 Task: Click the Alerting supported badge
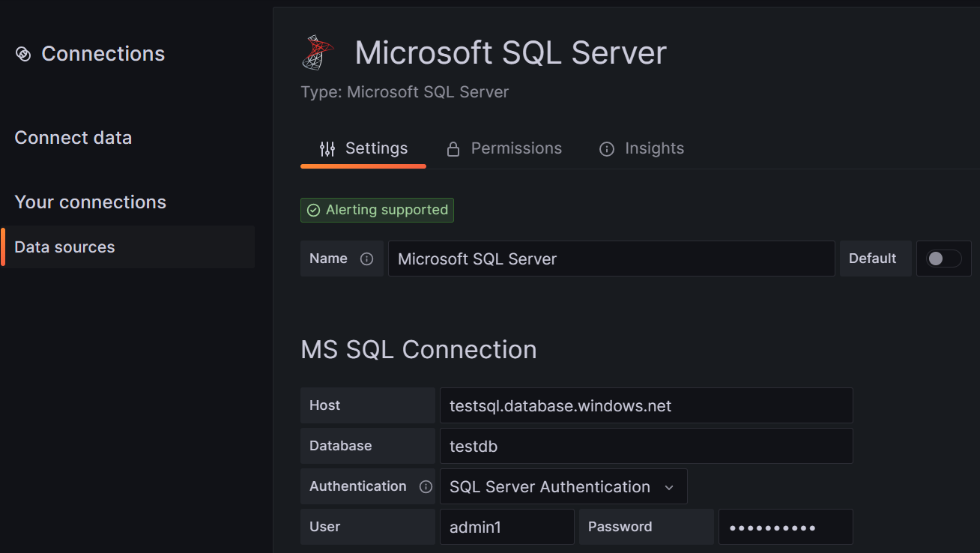coord(377,211)
